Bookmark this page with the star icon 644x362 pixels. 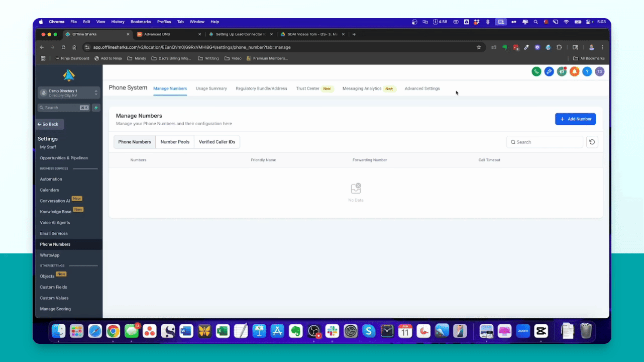coord(479,47)
